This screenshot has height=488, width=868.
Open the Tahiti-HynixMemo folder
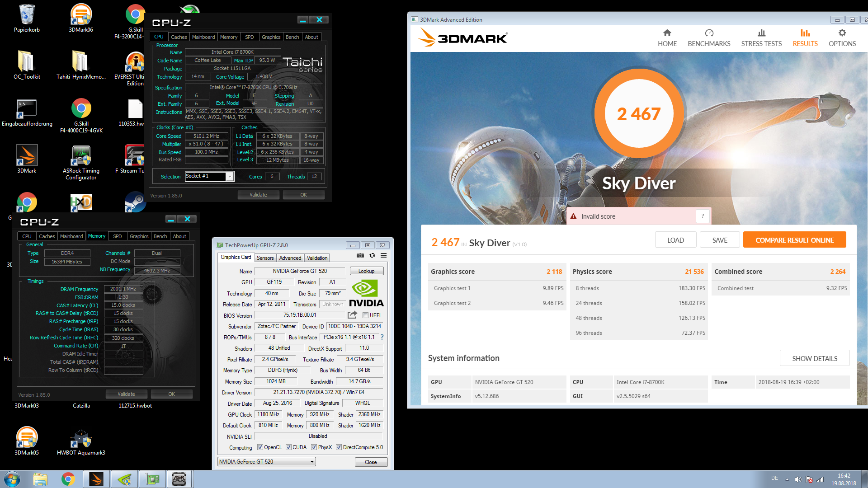[x=81, y=65]
